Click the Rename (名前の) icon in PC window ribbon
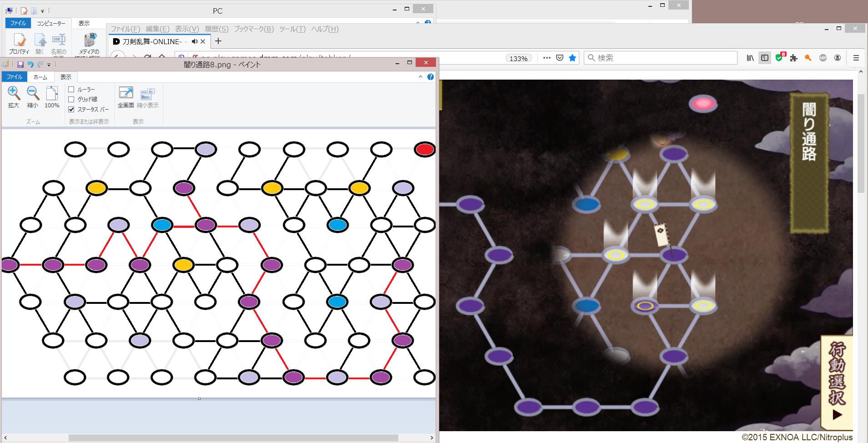The width and height of the screenshot is (868, 443). click(59, 40)
